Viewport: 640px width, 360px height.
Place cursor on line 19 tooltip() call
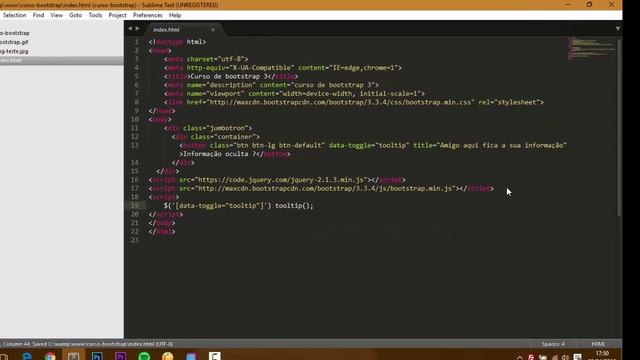click(294, 206)
